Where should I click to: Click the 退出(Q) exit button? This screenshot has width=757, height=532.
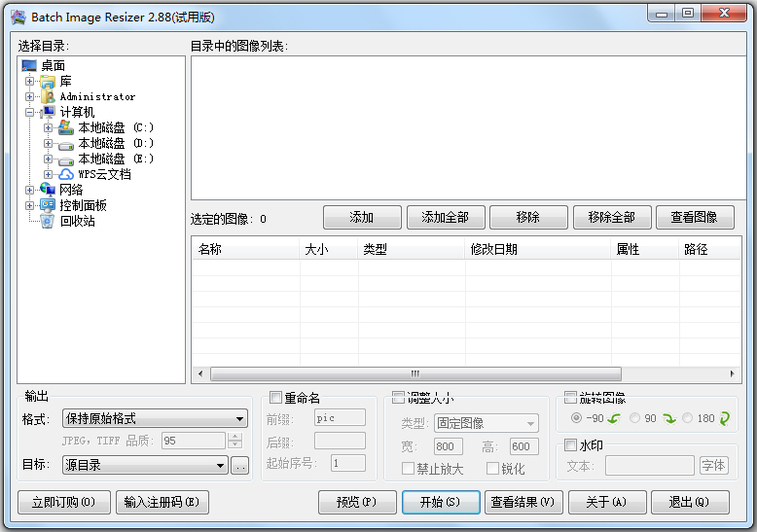690,503
